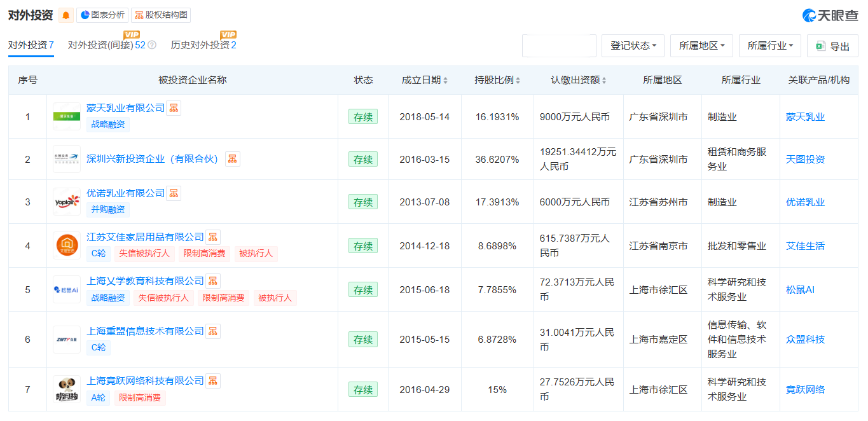Open the 所属地区 dropdown
The height and width of the screenshot is (421, 868).
pyautogui.click(x=701, y=46)
